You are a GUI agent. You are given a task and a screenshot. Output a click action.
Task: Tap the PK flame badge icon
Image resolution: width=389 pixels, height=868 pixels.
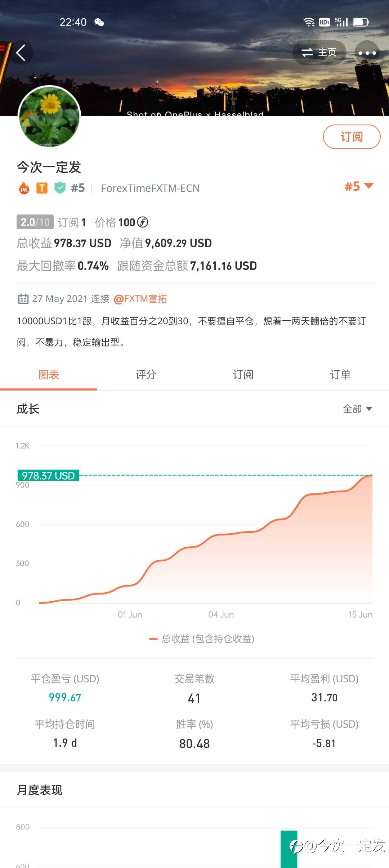[24, 188]
